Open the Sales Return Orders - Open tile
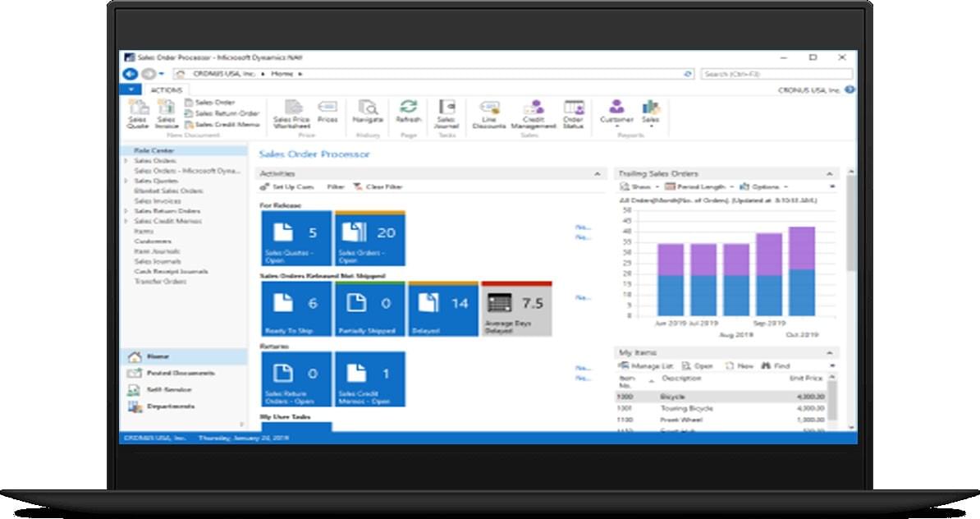 tap(296, 379)
